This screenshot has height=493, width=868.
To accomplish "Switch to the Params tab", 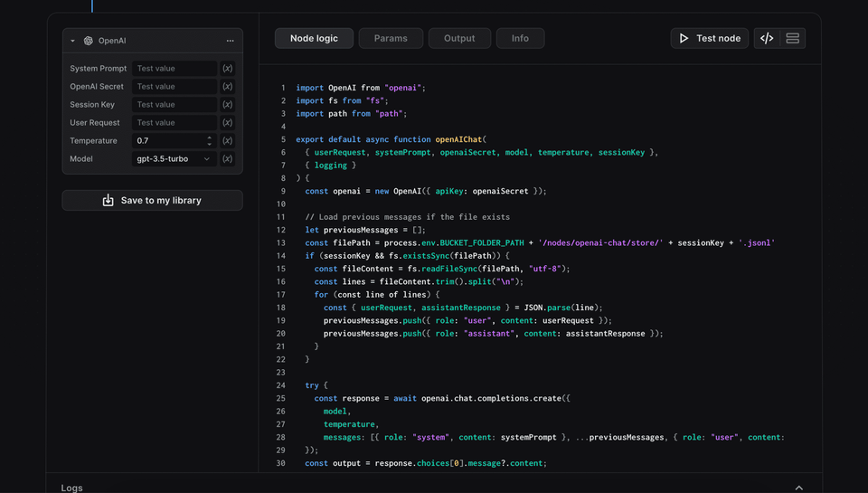I will (391, 38).
